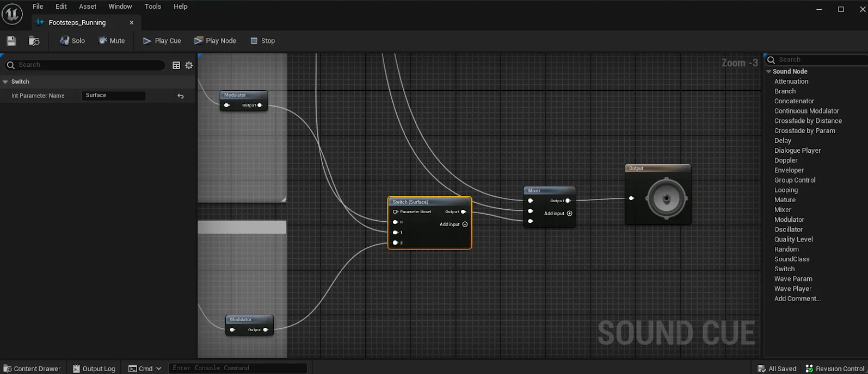Image resolution: width=868 pixels, height=374 pixels.
Task: Open the Output Log
Action: click(x=94, y=369)
